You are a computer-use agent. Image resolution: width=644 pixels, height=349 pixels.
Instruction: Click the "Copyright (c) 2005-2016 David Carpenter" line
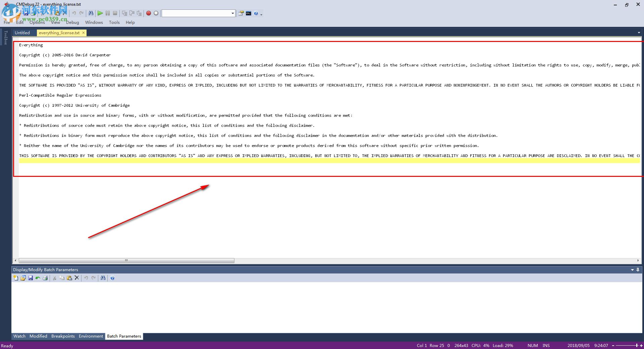(65, 55)
